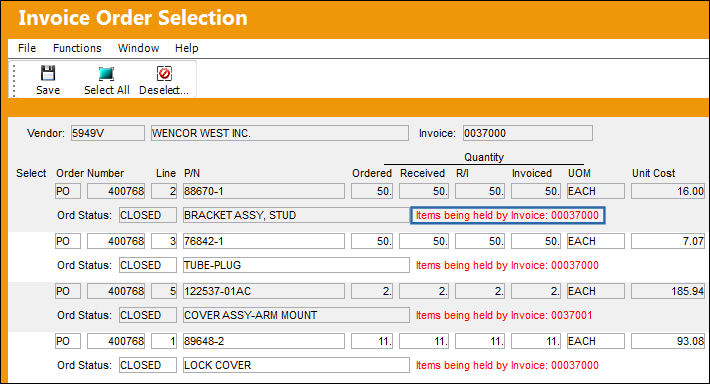This screenshot has height=384, width=710.
Task: Click the Select All toolbar icon
Action: (x=106, y=73)
